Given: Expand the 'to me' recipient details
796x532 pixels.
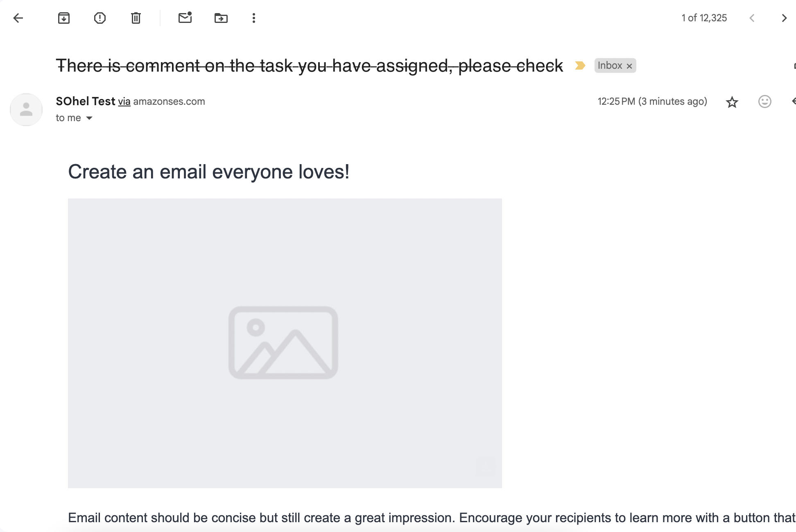Looking at the screenshot, I should [89, 118].
